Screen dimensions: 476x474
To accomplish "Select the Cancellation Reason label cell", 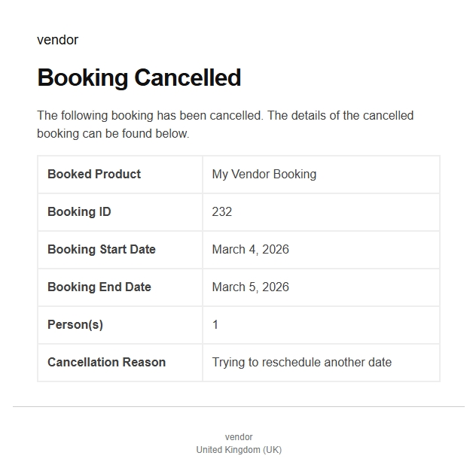I will 106,362.
